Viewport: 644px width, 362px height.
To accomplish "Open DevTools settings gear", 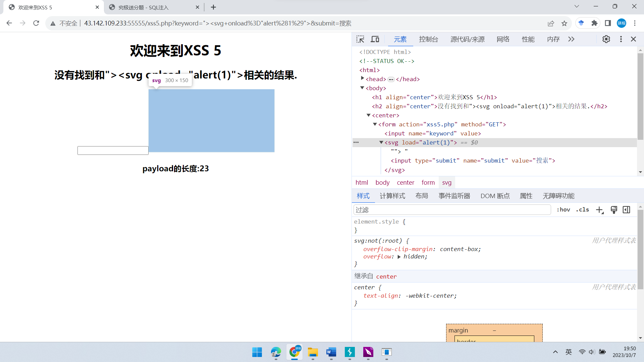I will (606, 39).
